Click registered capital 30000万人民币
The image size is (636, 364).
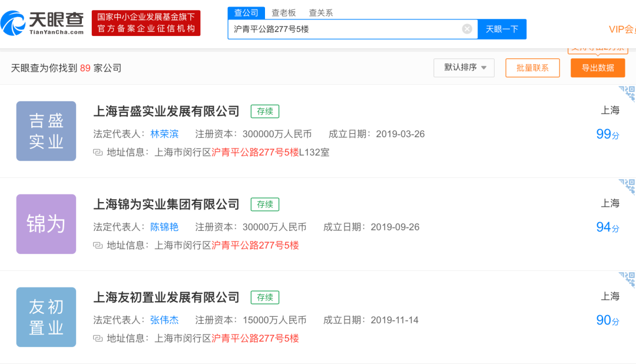pyautogui.click(x=274, y=227)
